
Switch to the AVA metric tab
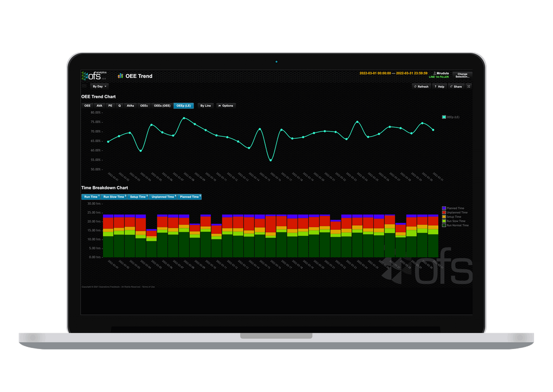point(99,105)
